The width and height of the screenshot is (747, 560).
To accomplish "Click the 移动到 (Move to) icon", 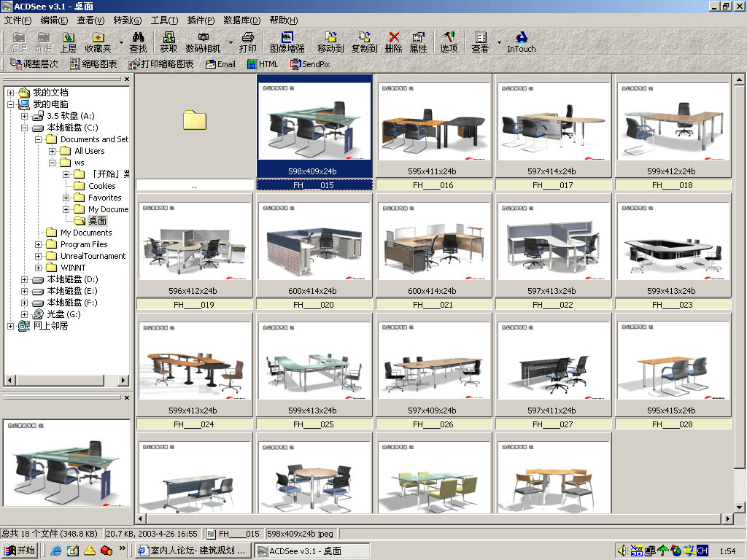I will pyautogui.click(x=330, y=42).
